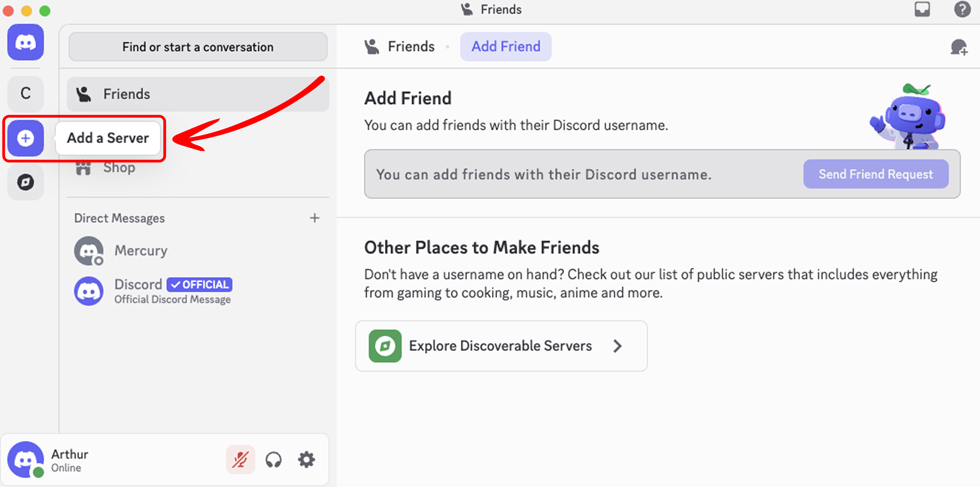Screen dimensions: 980x487
Task: Click Find or start a conversation
Action: click(198, 47)
